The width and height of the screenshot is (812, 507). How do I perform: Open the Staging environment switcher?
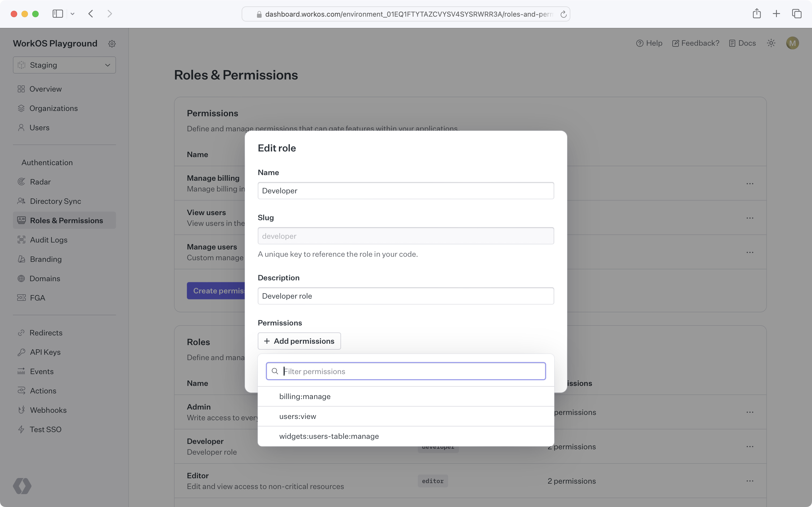pos(64,65)
